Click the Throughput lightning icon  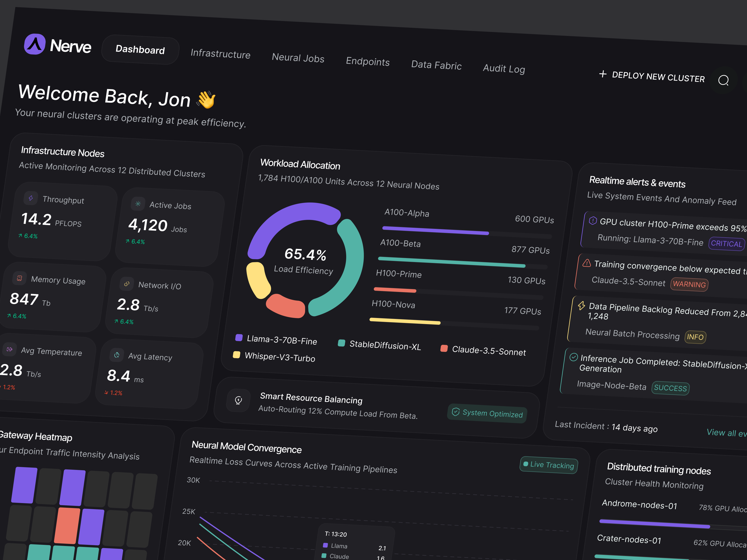31,198
